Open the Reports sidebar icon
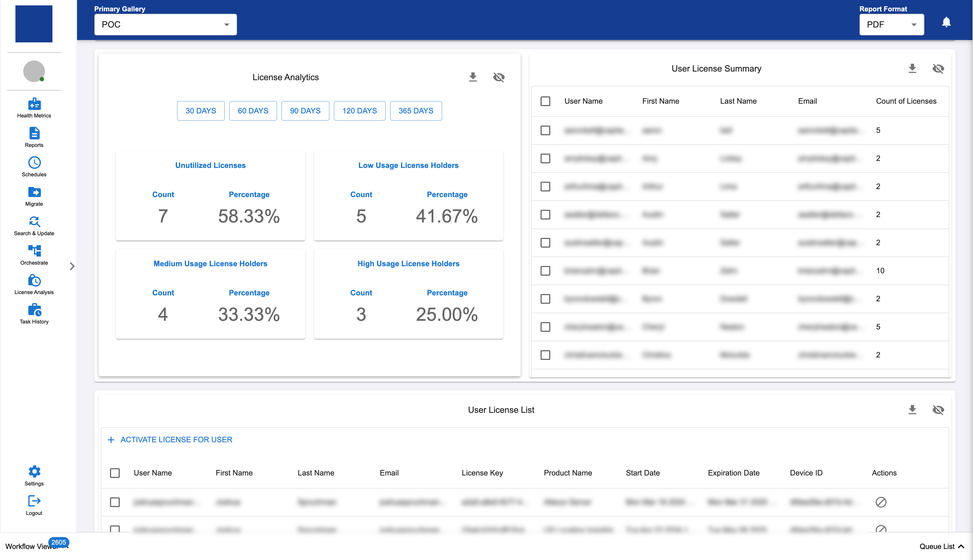This screenshot has height=560, width=973. (34, 133)
